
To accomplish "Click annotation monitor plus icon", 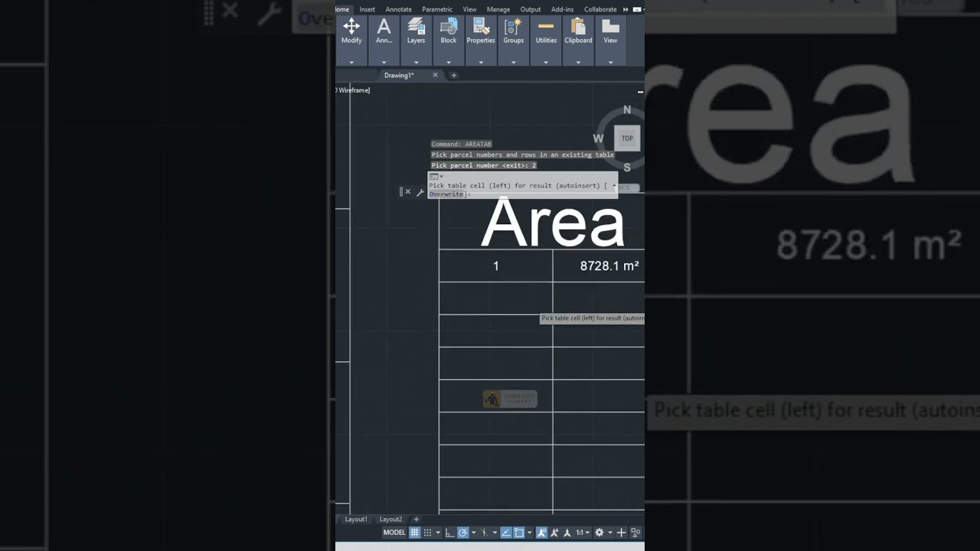I will coord(621,533).
